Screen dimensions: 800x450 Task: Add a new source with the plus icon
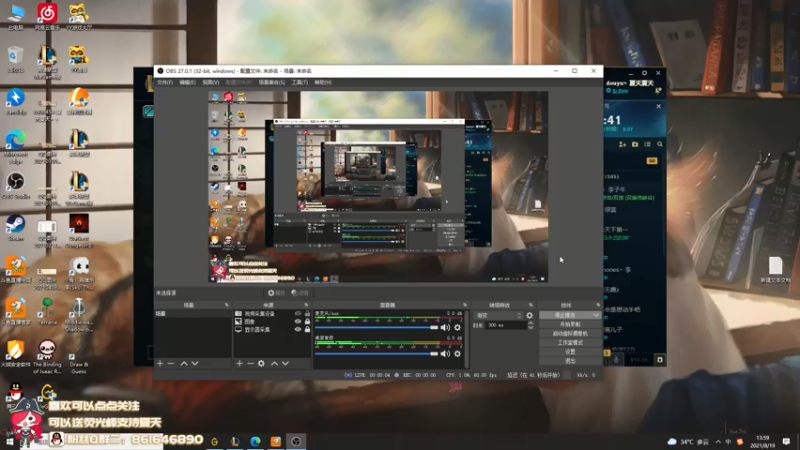pos(239,363)
